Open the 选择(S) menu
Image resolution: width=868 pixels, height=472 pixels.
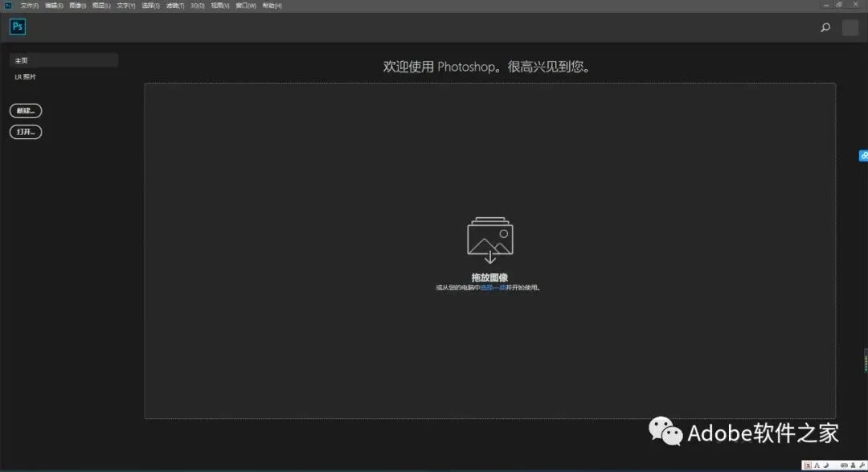150,6
